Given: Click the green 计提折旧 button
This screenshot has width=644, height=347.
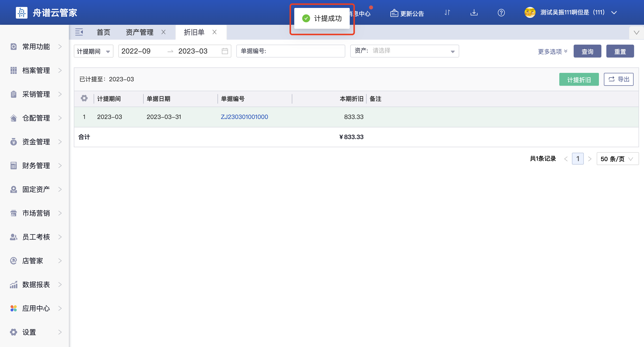Looking at the screenshot, I should tap(579, 80).
